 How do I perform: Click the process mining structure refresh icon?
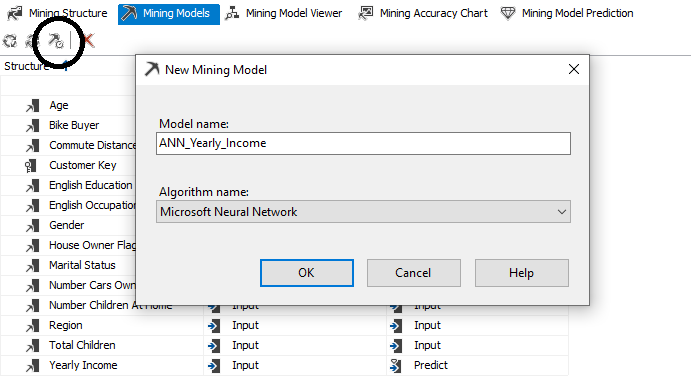tap(10, 41)
